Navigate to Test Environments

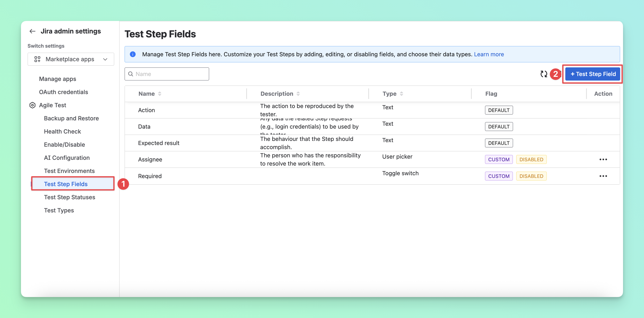pyautogui.click(x=69, y=171)
